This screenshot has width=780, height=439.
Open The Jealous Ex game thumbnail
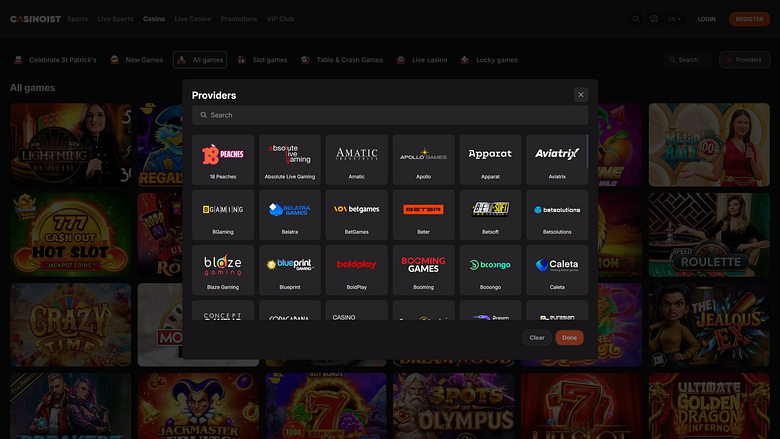(709, 325)
